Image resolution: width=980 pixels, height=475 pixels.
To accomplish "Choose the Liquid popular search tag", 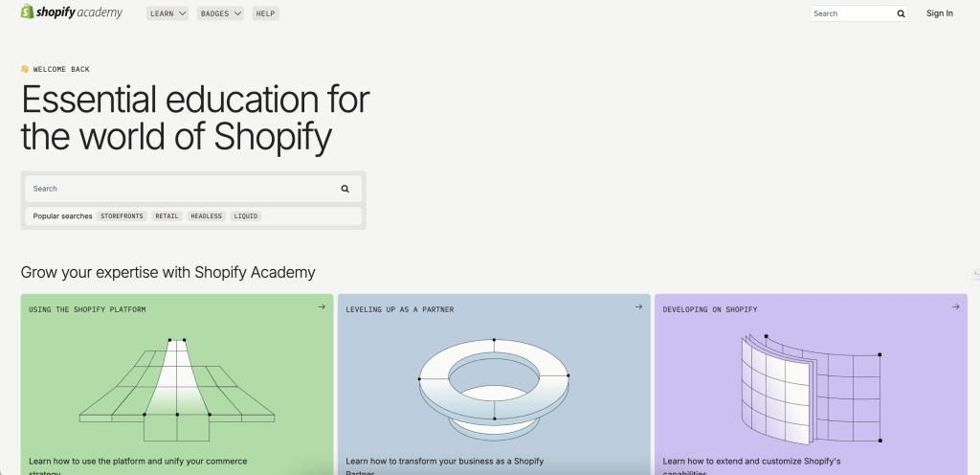I will [x=246, y=216].
